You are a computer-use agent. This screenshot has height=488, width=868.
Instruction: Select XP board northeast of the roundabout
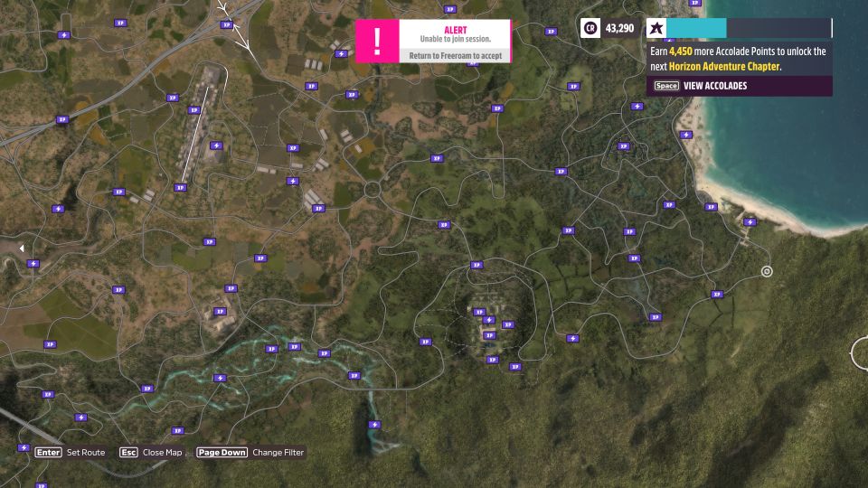coord(437,159)
